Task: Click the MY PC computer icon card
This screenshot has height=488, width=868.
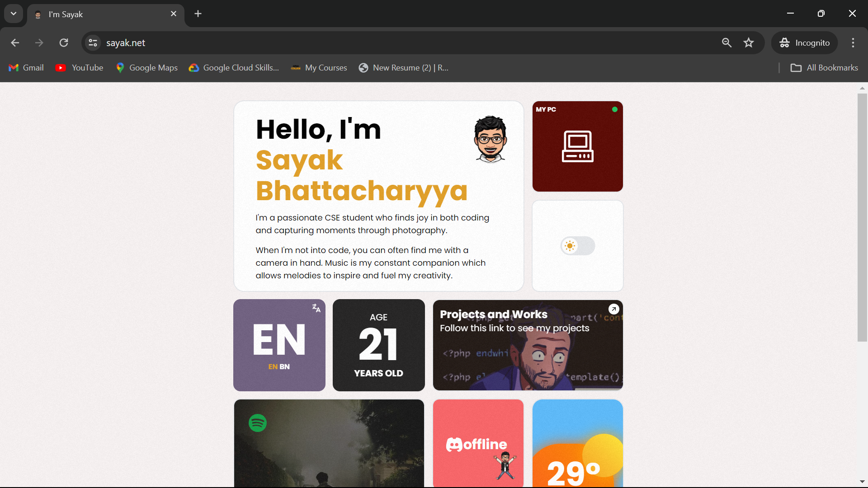Action: click(577, 146)
